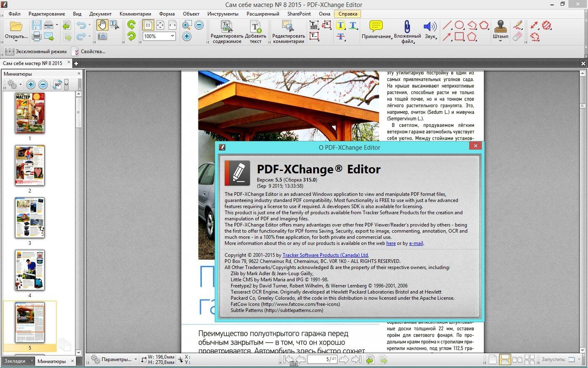Select the Underline text tool

pyautogui.click(x=353, y=25)
